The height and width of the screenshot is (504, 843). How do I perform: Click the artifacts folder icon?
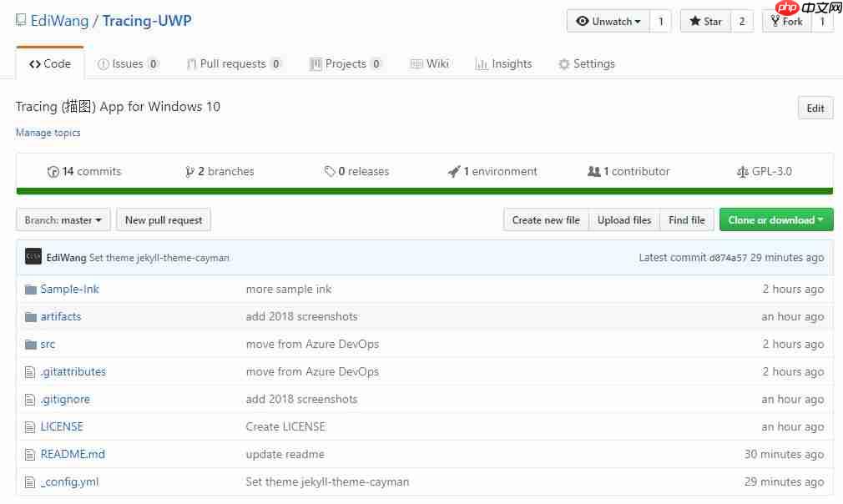pyautogui.click(x=31, y=317)
